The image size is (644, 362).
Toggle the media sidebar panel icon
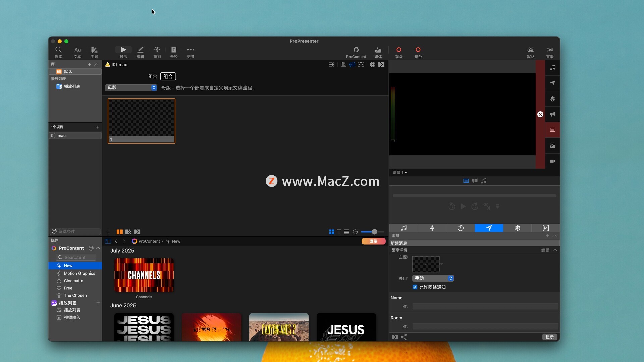coord(108,241)
